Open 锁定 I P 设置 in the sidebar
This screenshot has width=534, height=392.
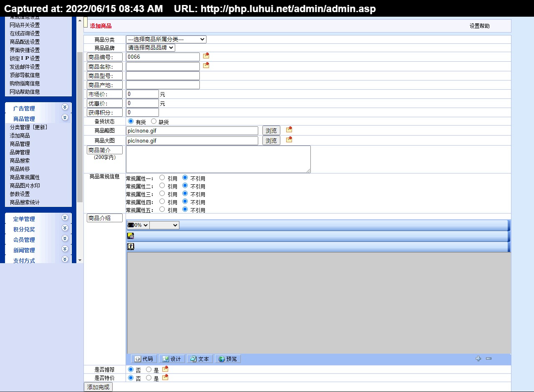click(x=25, y=58)
